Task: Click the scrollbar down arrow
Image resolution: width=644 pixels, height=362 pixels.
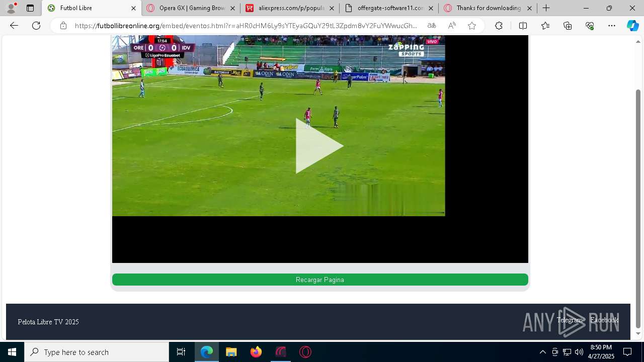Action: point(638,333)
